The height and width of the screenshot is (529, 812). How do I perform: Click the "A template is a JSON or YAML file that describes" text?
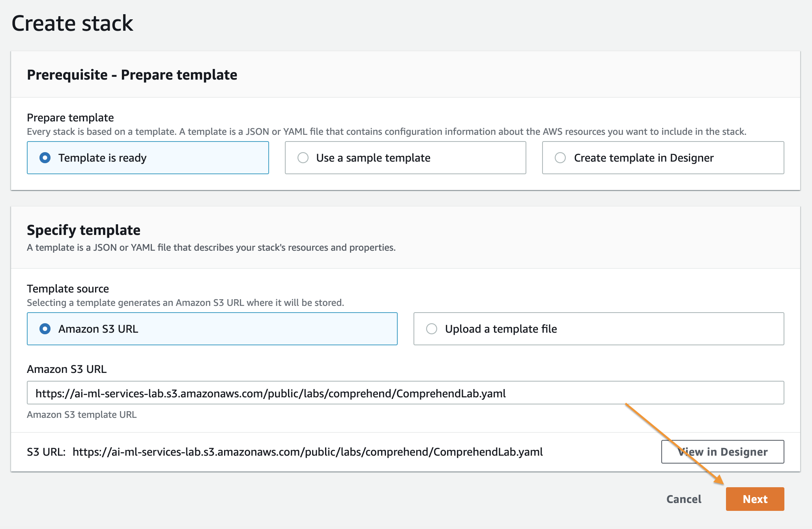[x=211, y=248]
